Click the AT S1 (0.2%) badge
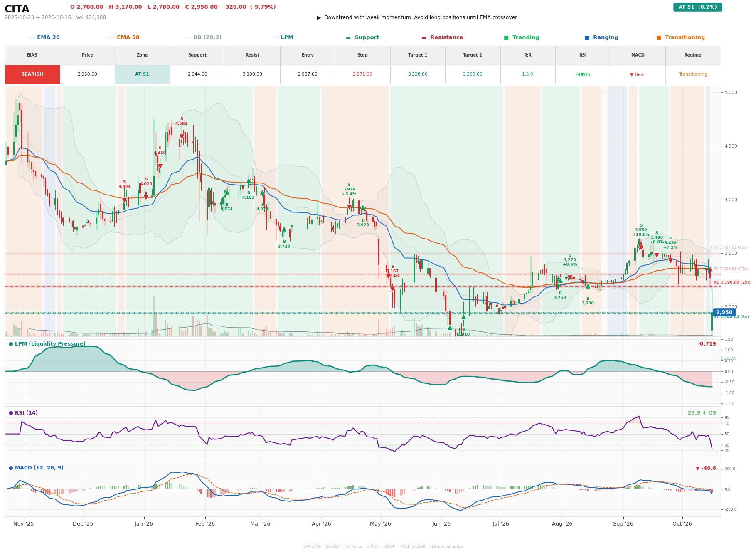 click(697, 7)
